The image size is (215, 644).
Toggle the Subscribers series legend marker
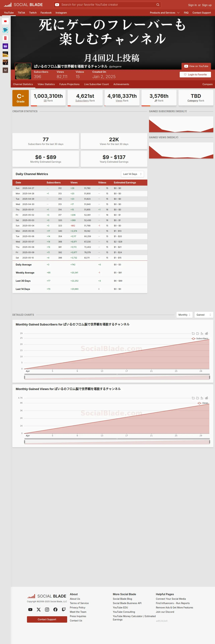(x=193, y=339)
